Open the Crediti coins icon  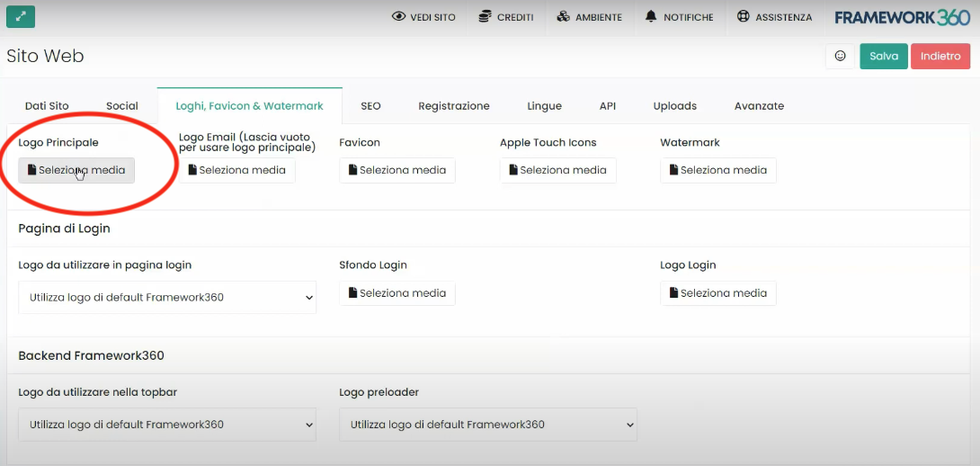[x=485, y=17]
